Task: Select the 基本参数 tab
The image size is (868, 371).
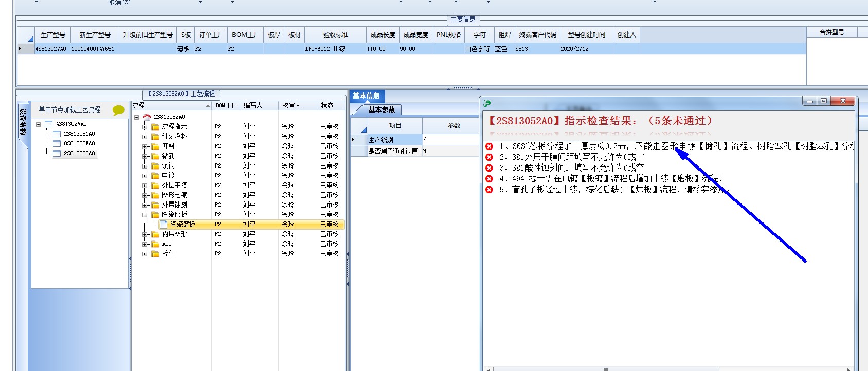Action: (382, 110)
